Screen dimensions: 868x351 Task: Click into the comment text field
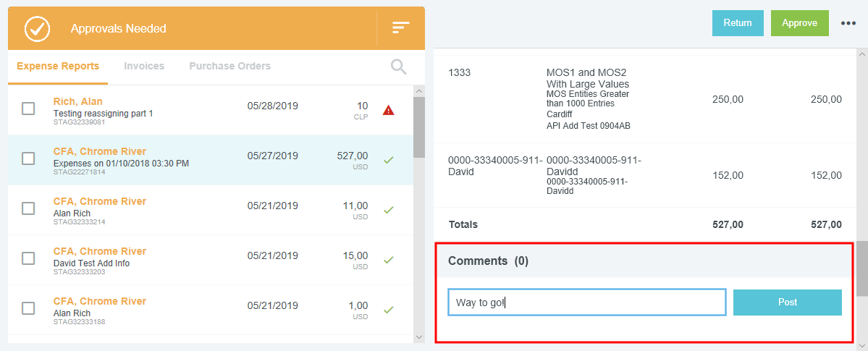(x=586, y=303)
